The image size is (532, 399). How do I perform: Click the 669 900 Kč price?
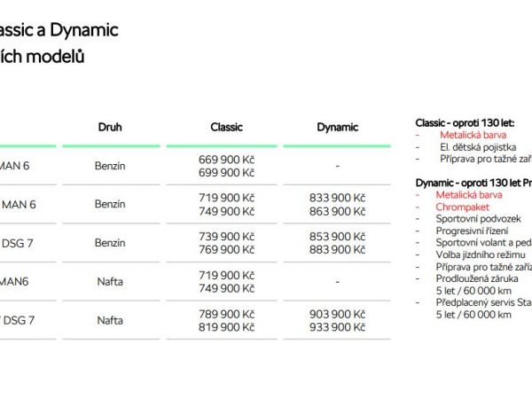(x=226, y=160)
